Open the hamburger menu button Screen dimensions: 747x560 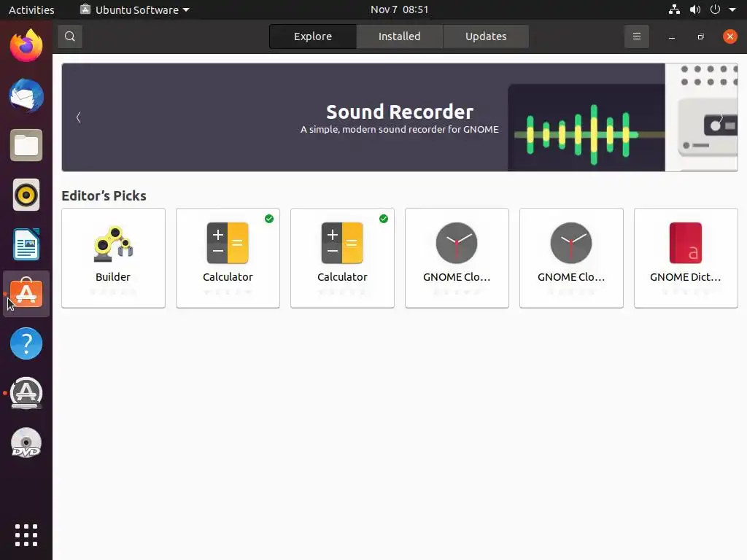tap(636, 36)
